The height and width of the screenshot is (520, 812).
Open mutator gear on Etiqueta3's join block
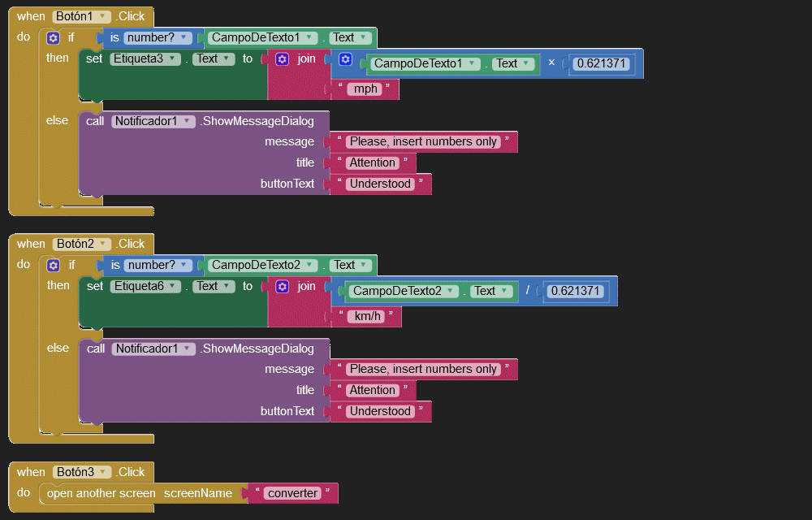point(283,58)
